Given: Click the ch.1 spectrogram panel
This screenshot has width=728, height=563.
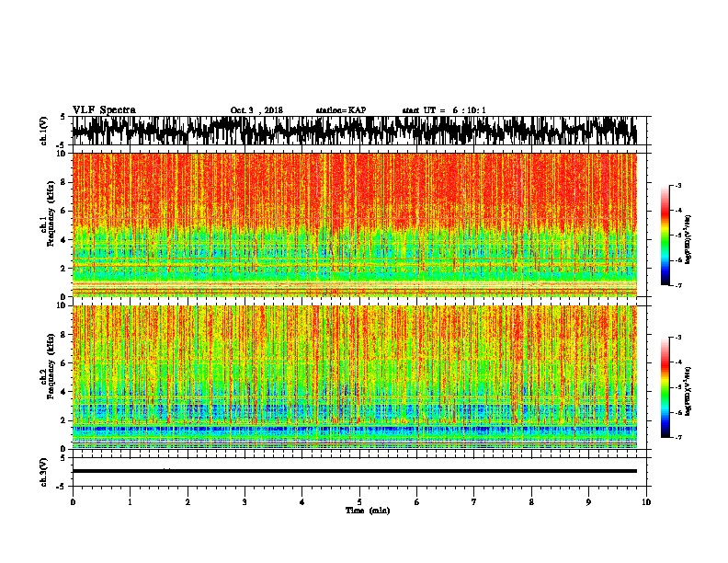Looking at the screenshot, I should pos(354,224).
